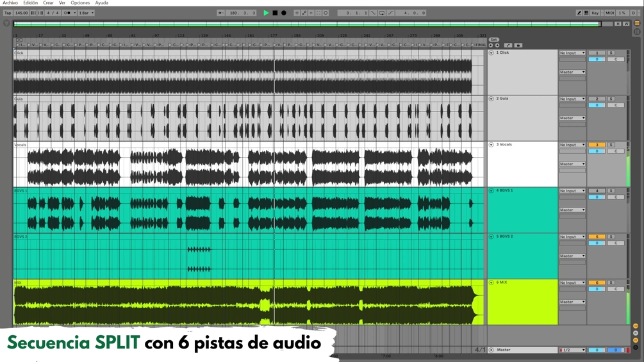Toggle the Mixer section show button
The height and width of the screenshot is (362, 644).
(x=636, y=340)
